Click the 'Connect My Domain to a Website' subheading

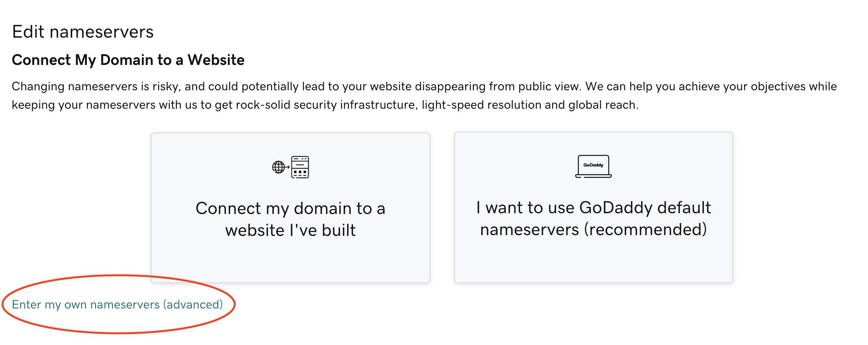(x=128, y=60)
